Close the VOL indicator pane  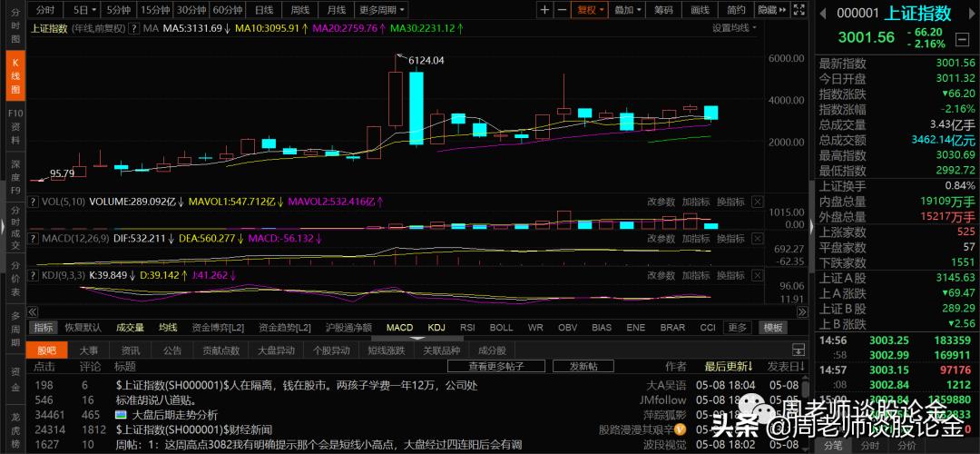(757, 202)
